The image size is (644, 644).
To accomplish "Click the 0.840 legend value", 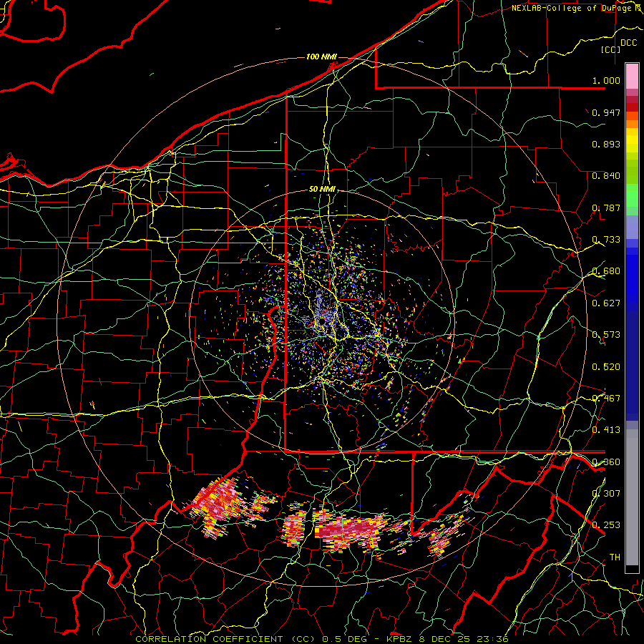I will pyautogui.click(x=606, y=176).
